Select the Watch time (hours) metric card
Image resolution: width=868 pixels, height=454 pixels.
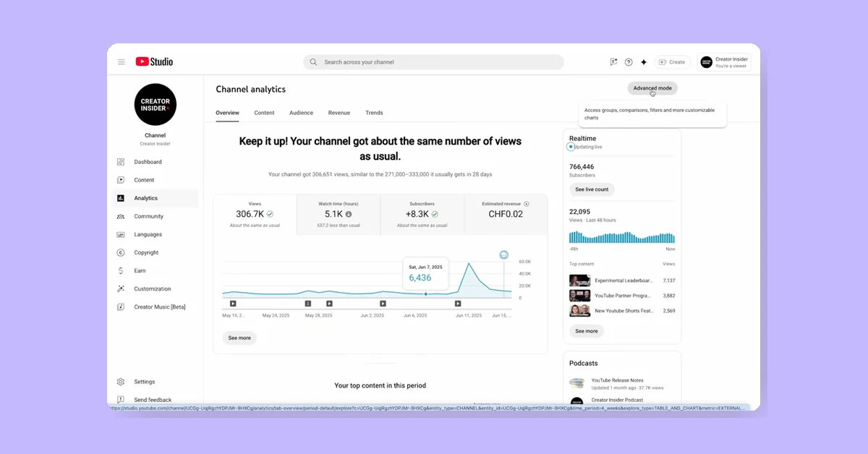click(x=339, y=215)
